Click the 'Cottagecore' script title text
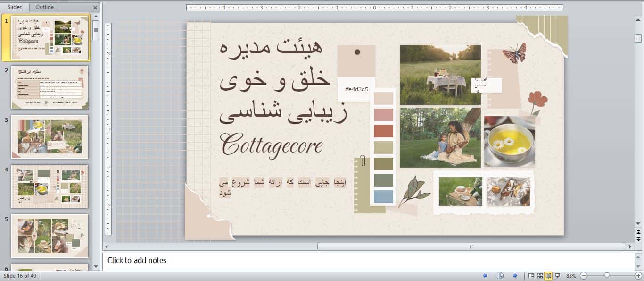 pyautogui.click(x=271, y=145)
